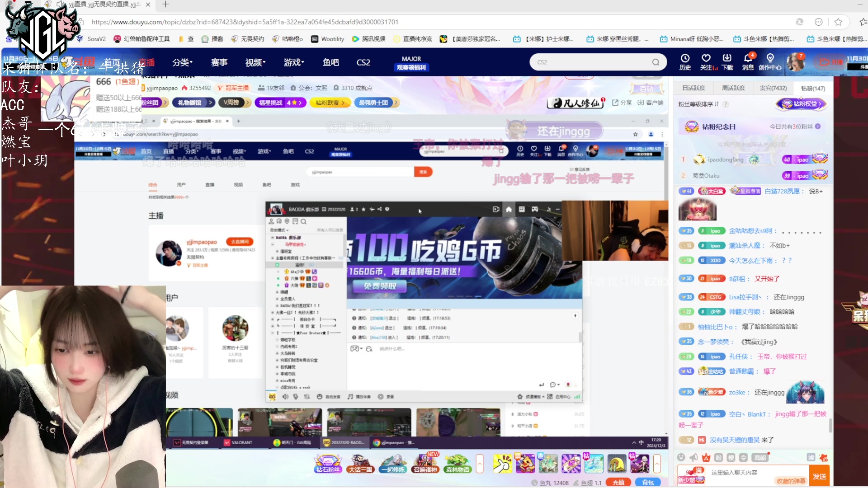Open the 福星挑战 arrow pill

point(280,103)
